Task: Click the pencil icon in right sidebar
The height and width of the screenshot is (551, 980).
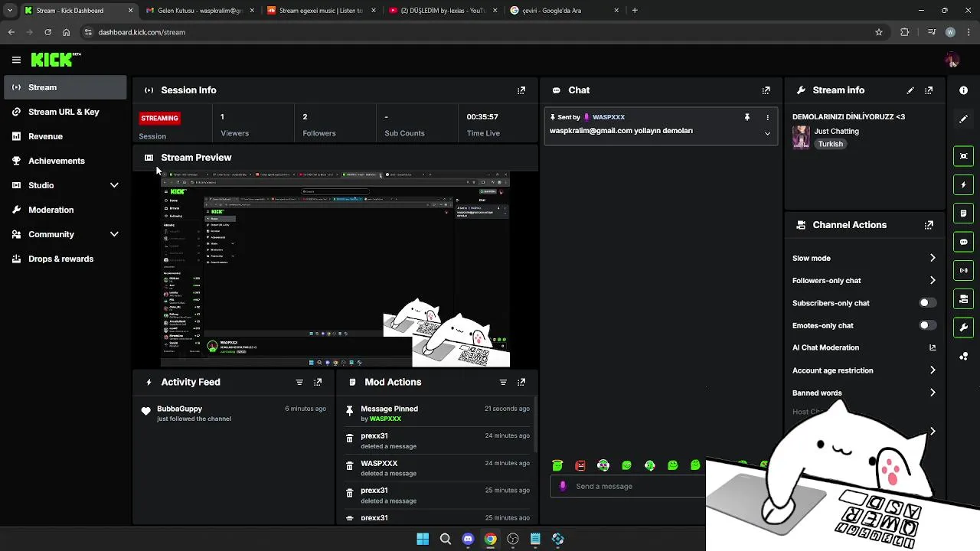Action: click(963, 119)
